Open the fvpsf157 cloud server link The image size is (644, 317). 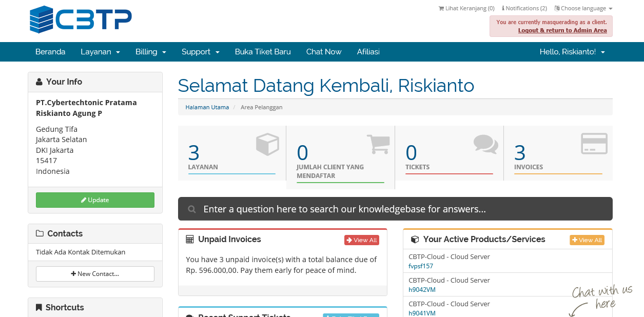(x=421, y=266)
